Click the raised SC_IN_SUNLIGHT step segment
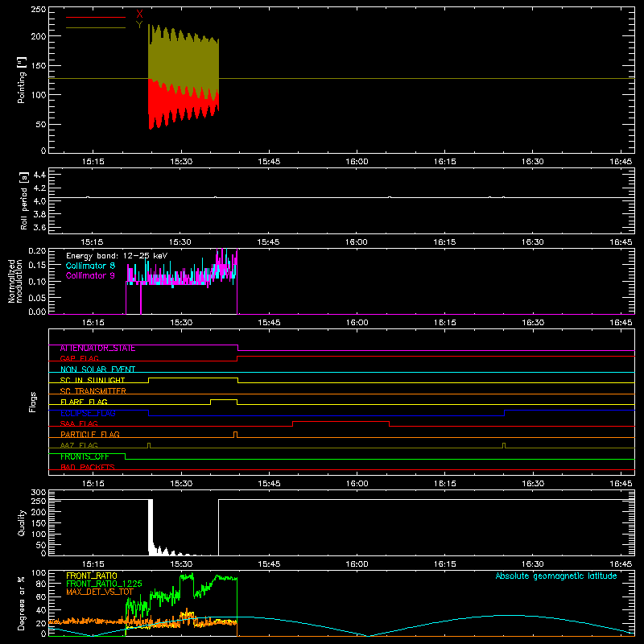This screenshot has width=644, height=644. [x=193, y=378]
